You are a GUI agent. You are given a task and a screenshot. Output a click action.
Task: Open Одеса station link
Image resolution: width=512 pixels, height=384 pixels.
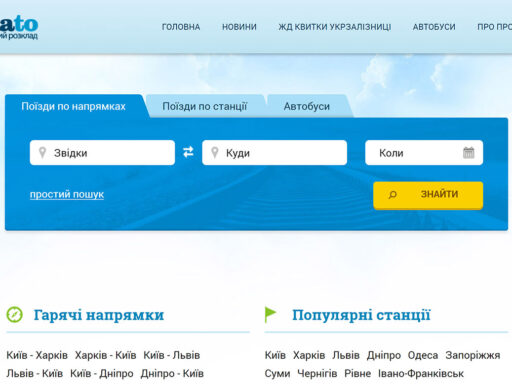coord(423,355)
